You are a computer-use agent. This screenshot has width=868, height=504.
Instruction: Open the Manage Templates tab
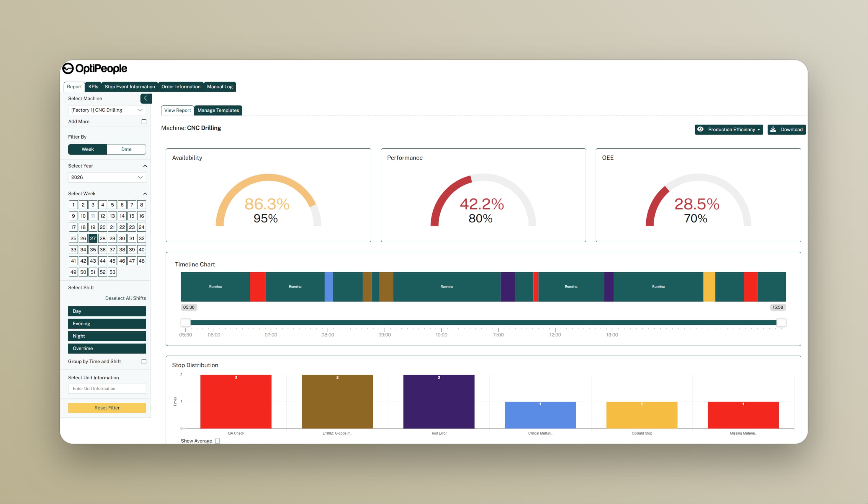click(x=218, y=110)
